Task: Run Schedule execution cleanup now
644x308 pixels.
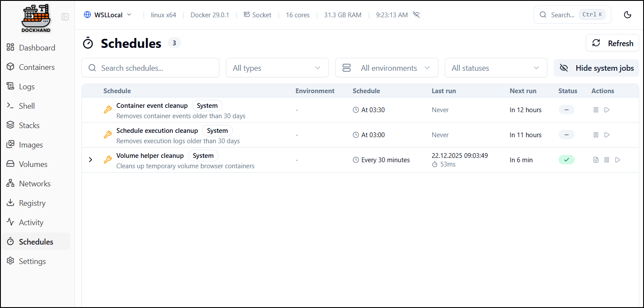Action: tap(607, 135)
